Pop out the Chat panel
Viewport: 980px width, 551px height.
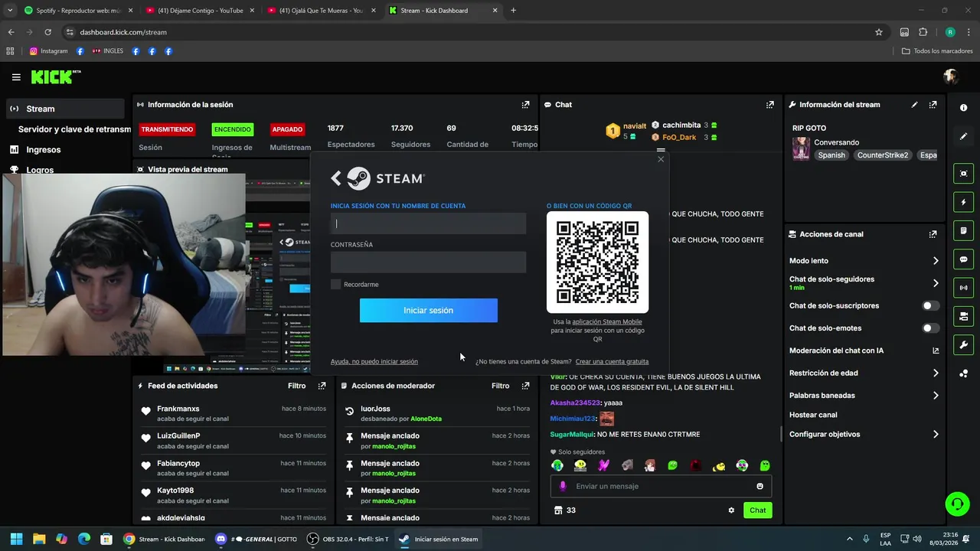770,105
